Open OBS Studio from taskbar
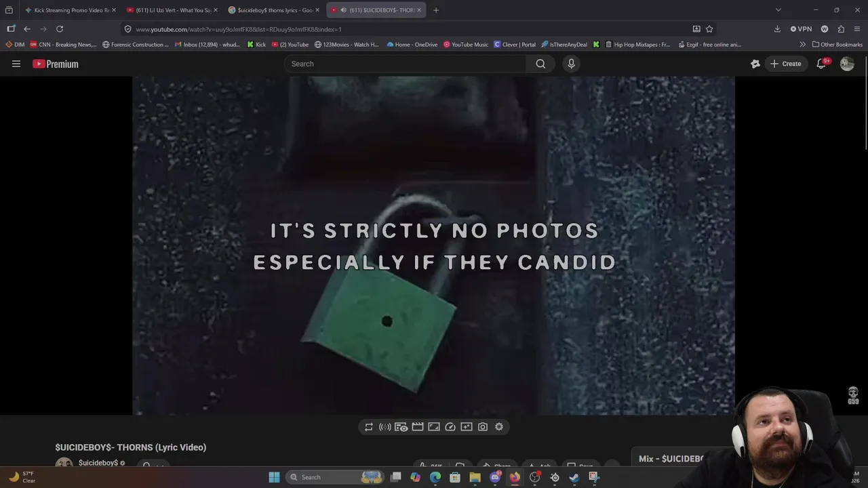This screenshot has width=868, height=488. click(x=535, y=477)
